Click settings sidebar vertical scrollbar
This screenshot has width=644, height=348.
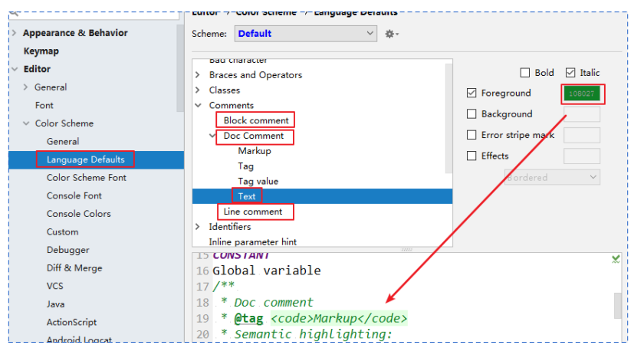(x=180, y=68)
